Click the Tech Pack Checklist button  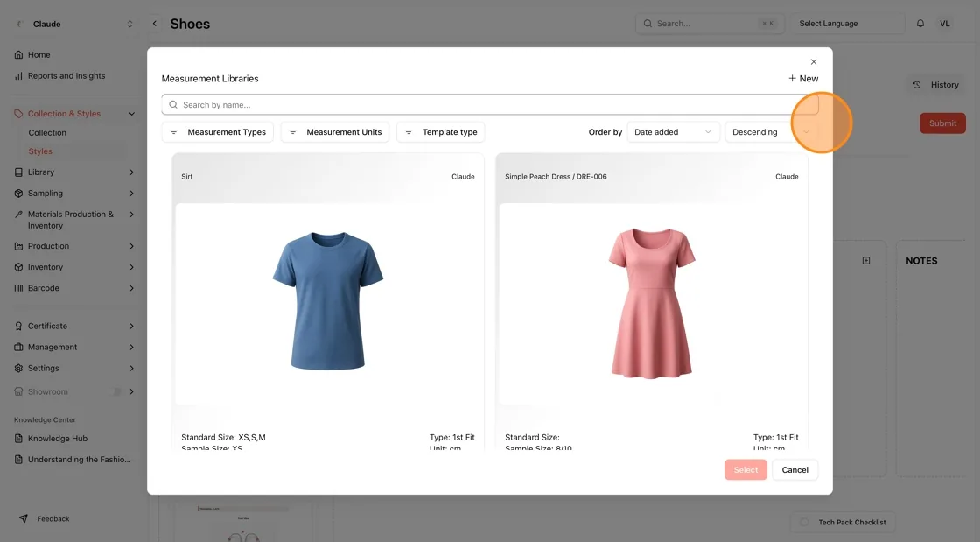(843, 523)
